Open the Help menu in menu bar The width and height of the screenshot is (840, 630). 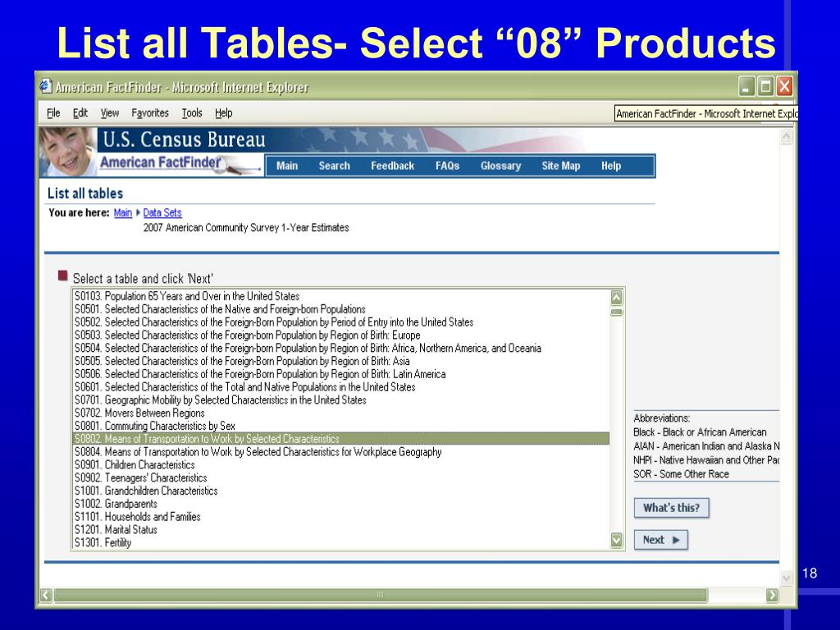coord(223,113)
